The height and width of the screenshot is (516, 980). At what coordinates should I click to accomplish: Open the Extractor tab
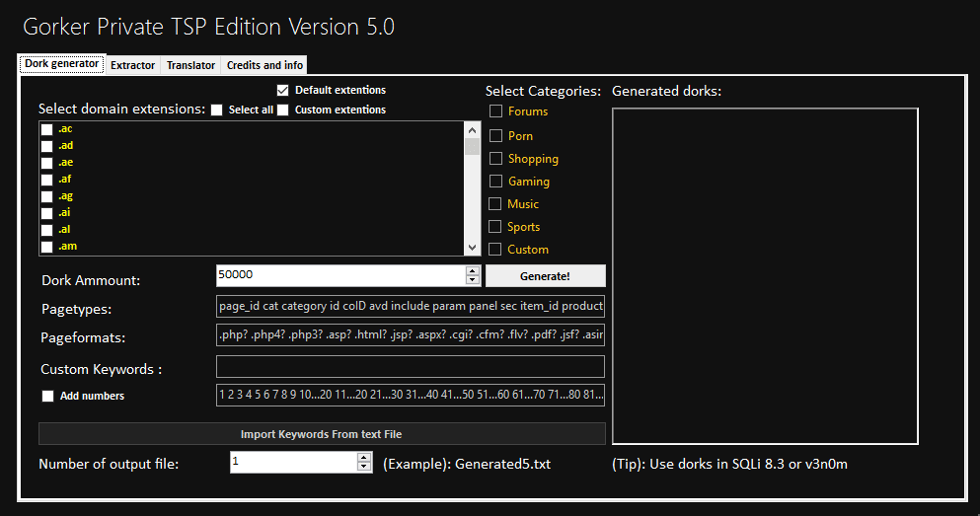coord(132,65)
